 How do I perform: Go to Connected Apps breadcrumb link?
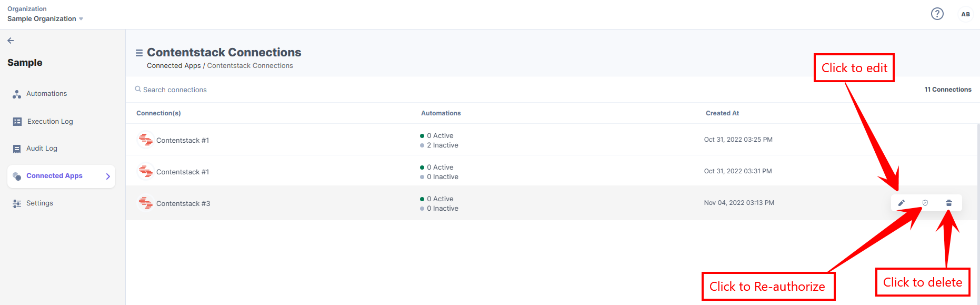point(174,66)
